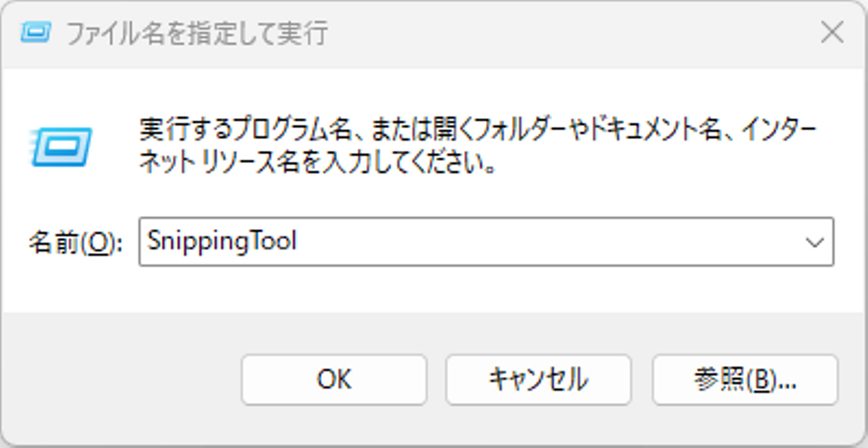Viewport: 868px width, 448px height.
Task: Click the ファイル名を指定して実行 title text
Action: pos(197,33)
